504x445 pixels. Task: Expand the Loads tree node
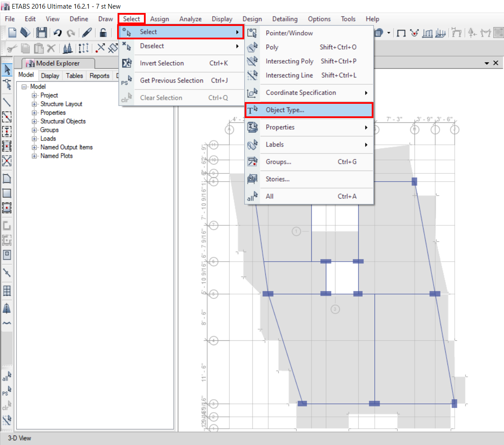point(34,139)
